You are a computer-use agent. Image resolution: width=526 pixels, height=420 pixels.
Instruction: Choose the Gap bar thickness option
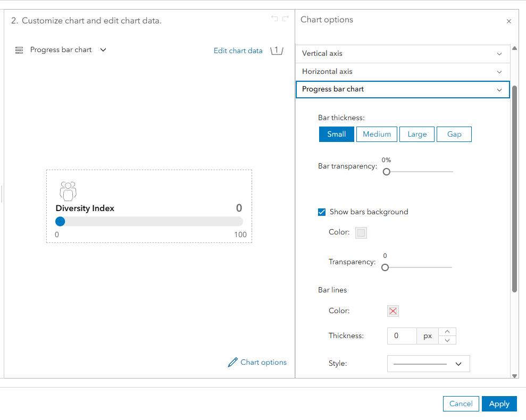(454, 135)
